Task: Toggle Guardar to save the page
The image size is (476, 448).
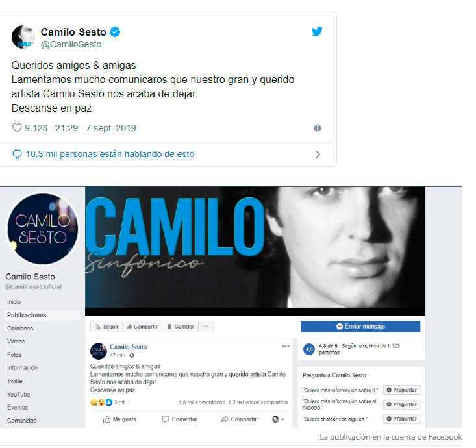Action: [x=181, y=327]
